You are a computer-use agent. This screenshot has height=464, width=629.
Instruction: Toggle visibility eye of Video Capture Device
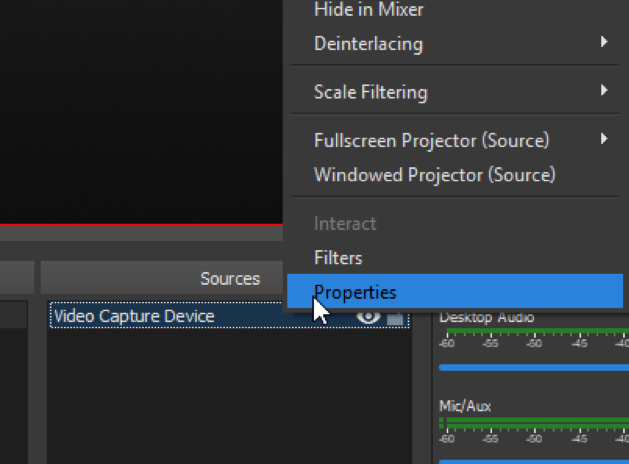(369, 317)
